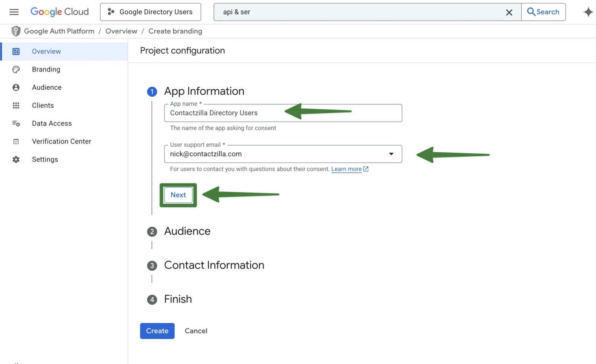This screenshot has width=596, height=364.
Task: Click the magnifier icon in the Search button
Action: [x=531, y=12]
